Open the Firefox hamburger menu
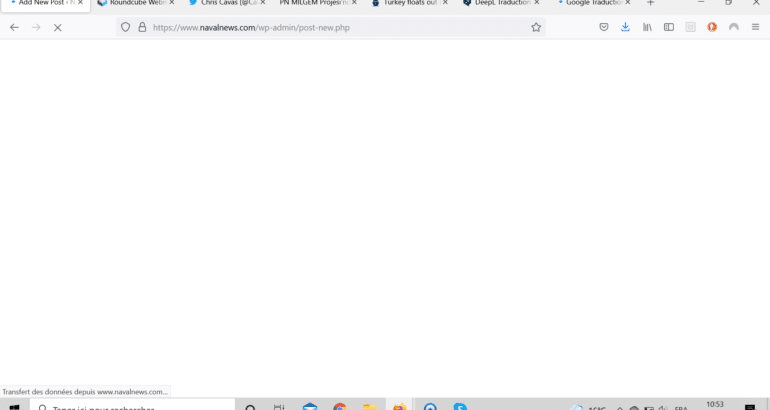 pyautogui.click(x=755, y=27)
